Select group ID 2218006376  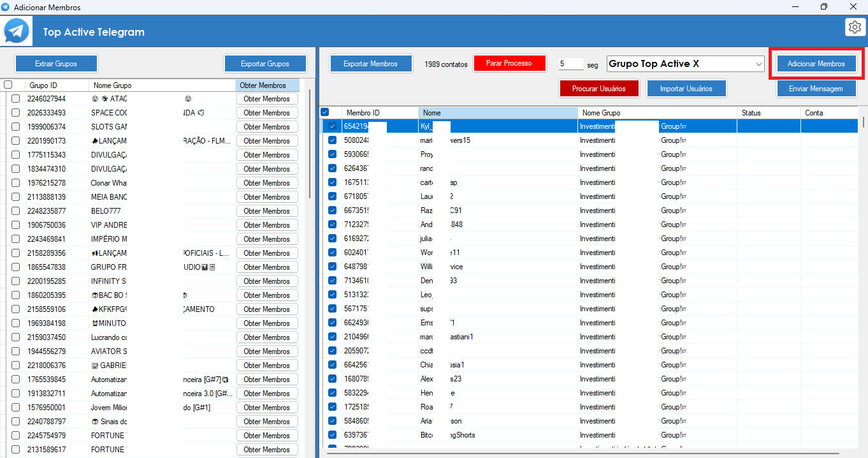click(x=46, y=366)
